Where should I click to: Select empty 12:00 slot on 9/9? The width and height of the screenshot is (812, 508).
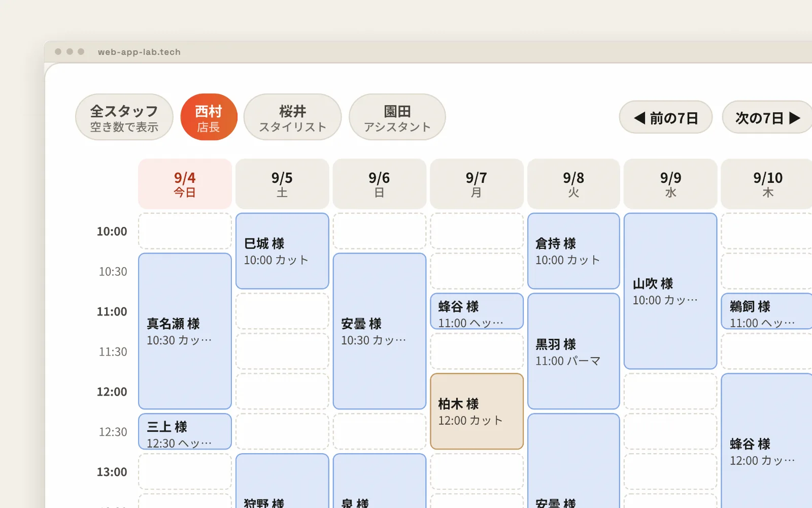point(670,392)
